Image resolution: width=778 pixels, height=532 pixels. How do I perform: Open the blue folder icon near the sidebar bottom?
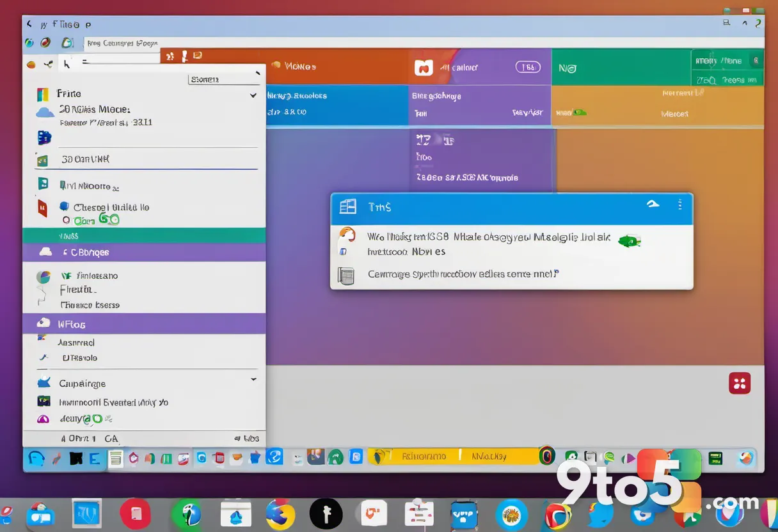pos(44,383)
